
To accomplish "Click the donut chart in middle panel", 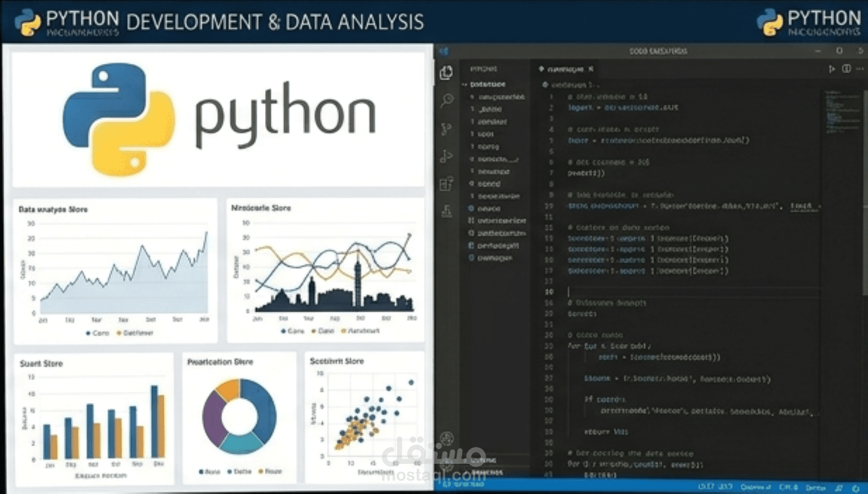I will click(239, 416).
